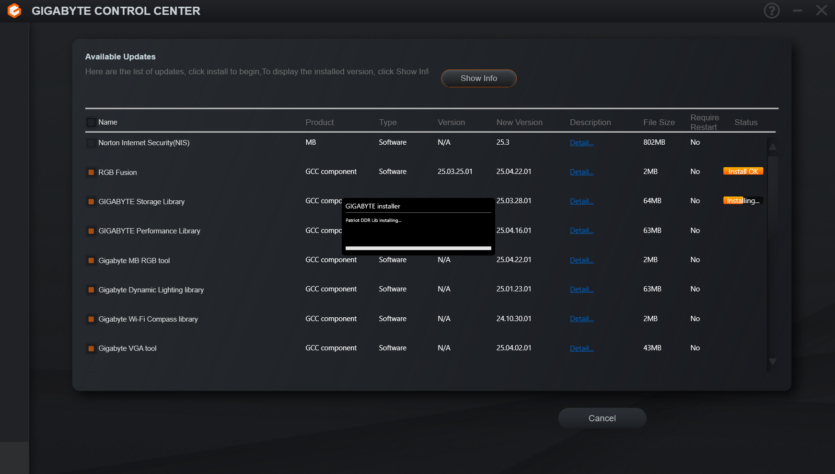Uncheck the GIGABYTE Performance Library checkbox
The width and height of the screenshot is (835, 474).
[91, 231]
